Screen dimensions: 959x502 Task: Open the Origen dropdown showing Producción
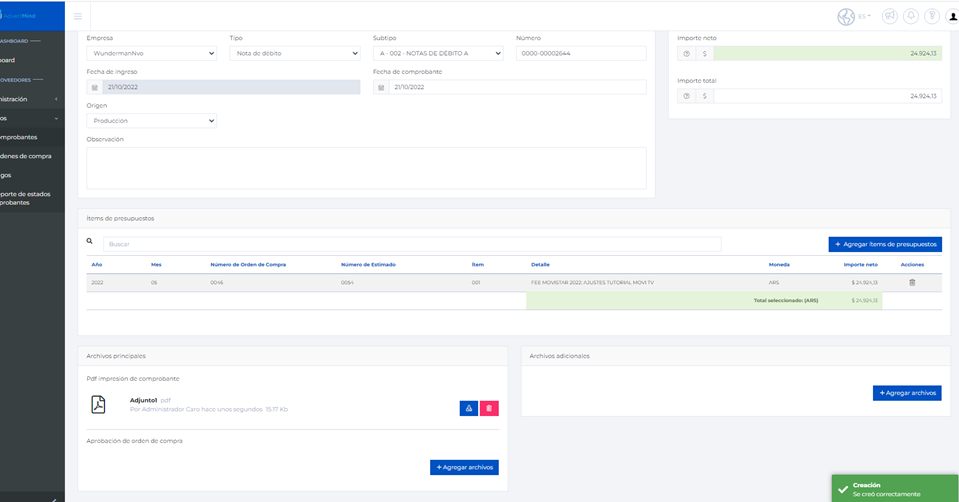151,120
